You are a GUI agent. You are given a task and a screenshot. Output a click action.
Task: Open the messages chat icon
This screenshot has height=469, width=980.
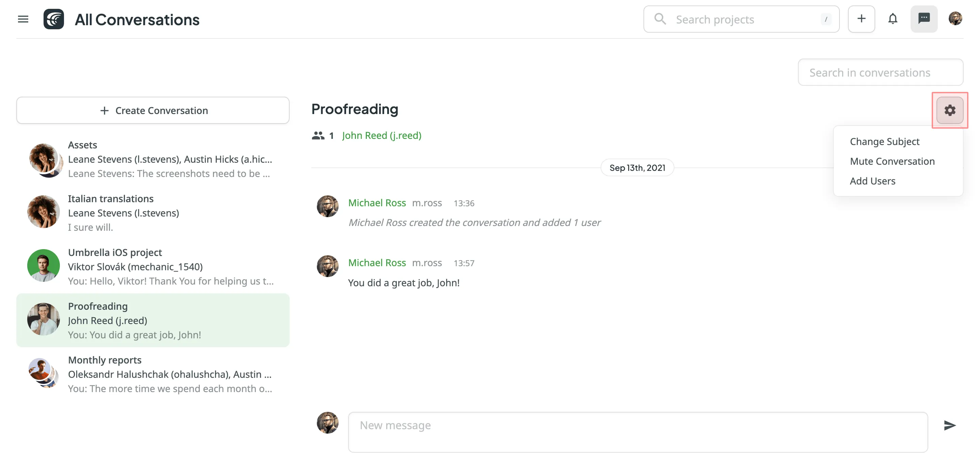coord(924,19)
